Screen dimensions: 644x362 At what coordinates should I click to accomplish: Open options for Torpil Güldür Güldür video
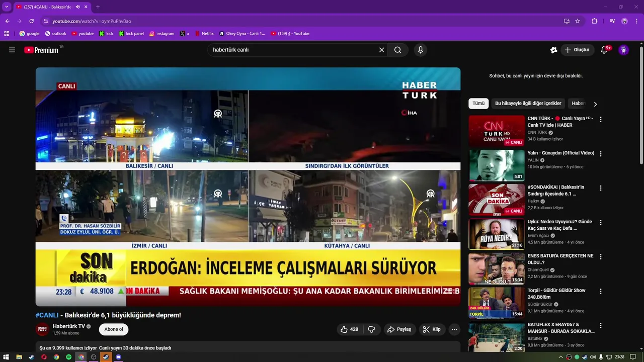point(600,291)
